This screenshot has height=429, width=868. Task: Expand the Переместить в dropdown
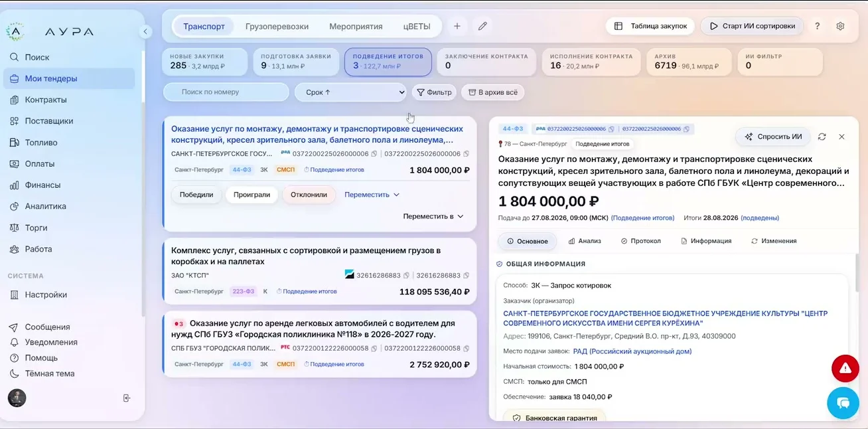tap(433, 216)
